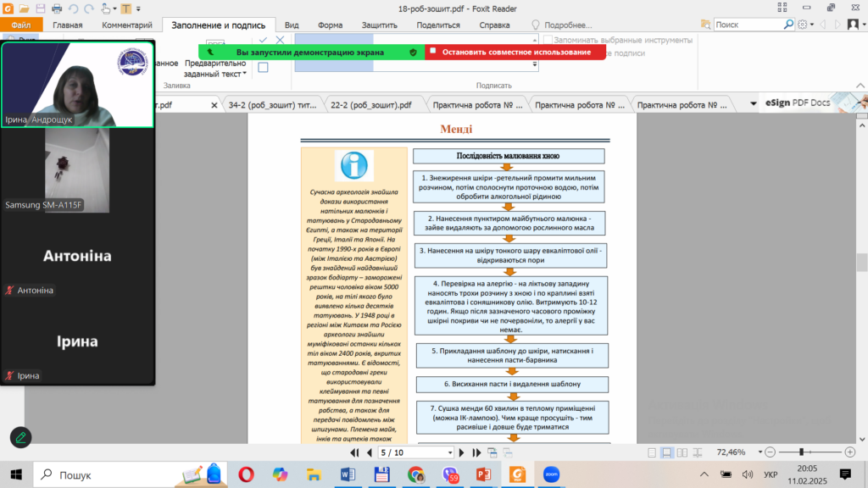Switch to single page view

tap(652, 452)
